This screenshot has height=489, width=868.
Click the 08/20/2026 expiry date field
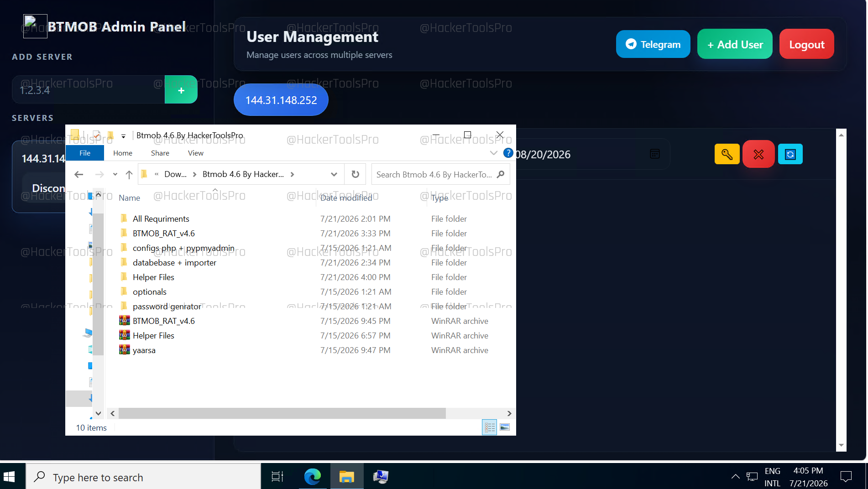coord(592,154)
